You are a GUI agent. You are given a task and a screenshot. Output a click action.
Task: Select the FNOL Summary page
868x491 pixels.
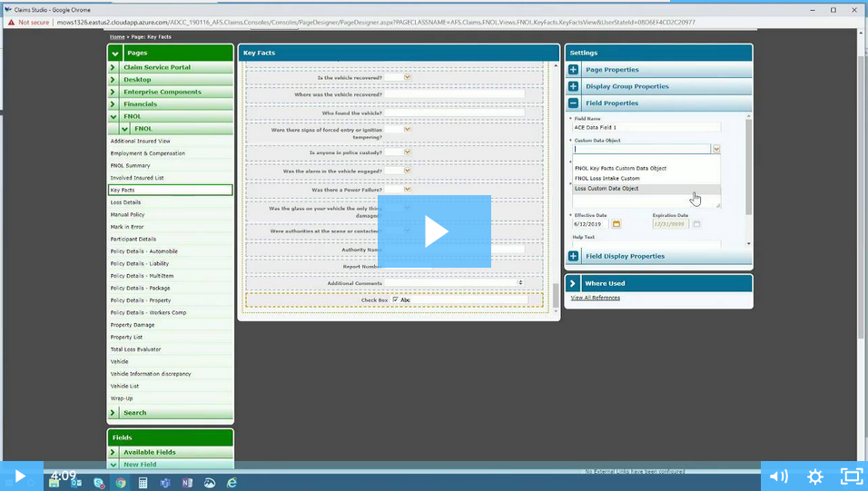(x=130, y=165)
